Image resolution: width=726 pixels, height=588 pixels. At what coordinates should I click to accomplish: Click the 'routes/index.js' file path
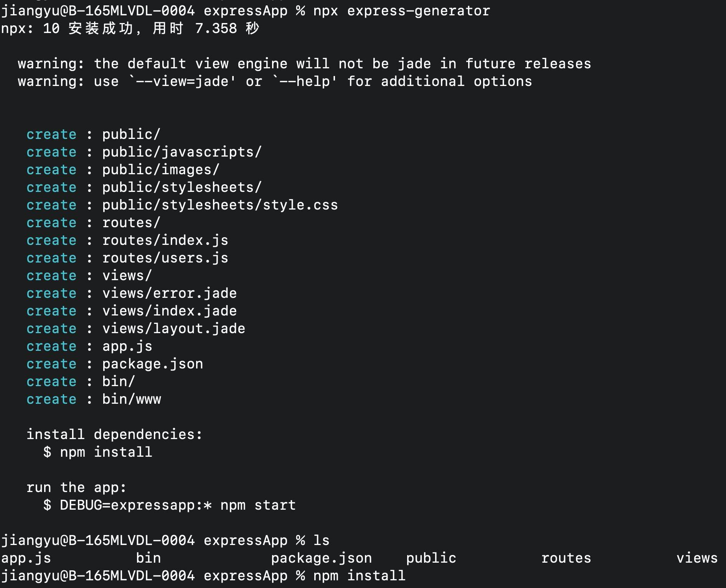pyautogui.click(x=165, y=240)
